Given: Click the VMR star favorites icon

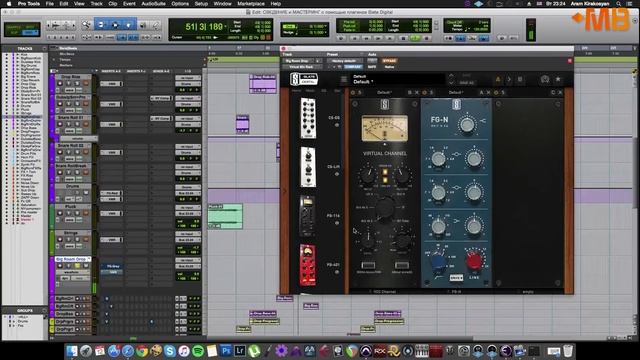Looking at the screenshot, I should (558, 79).
